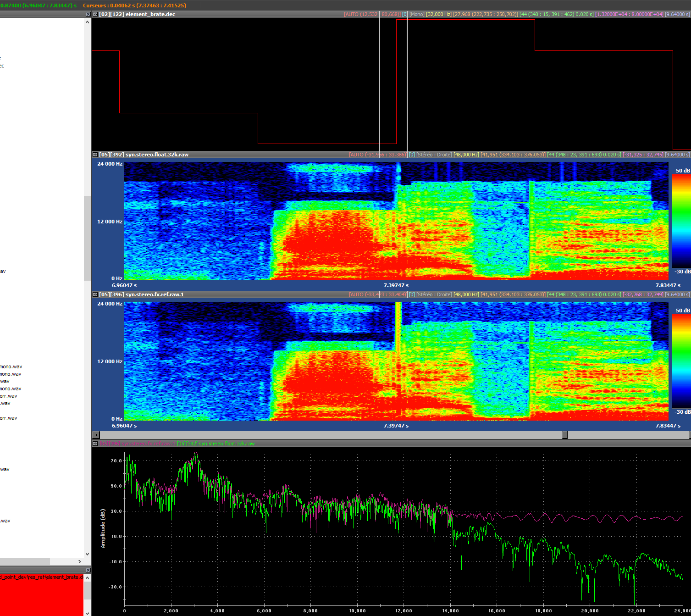Click the Stéréo : Droite channel label of syn.stereo.float.32k.raw
This screenshot has height=616, width=691.
coord(434,155)
